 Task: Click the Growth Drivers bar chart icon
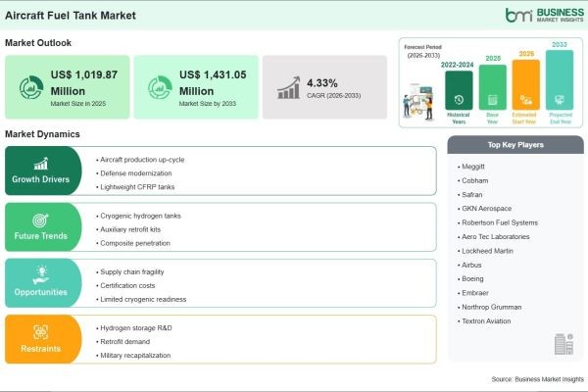click(41, 164)
